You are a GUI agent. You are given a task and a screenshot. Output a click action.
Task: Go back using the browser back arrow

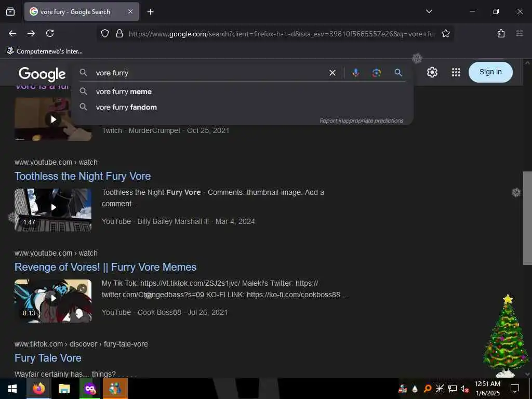tap(12, 33)
